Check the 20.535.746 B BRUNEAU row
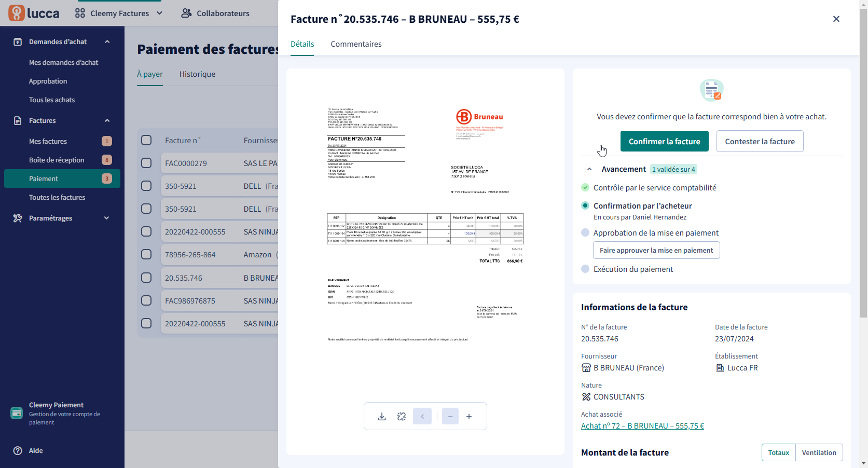 pyautogui.click(x=146, y=278)
